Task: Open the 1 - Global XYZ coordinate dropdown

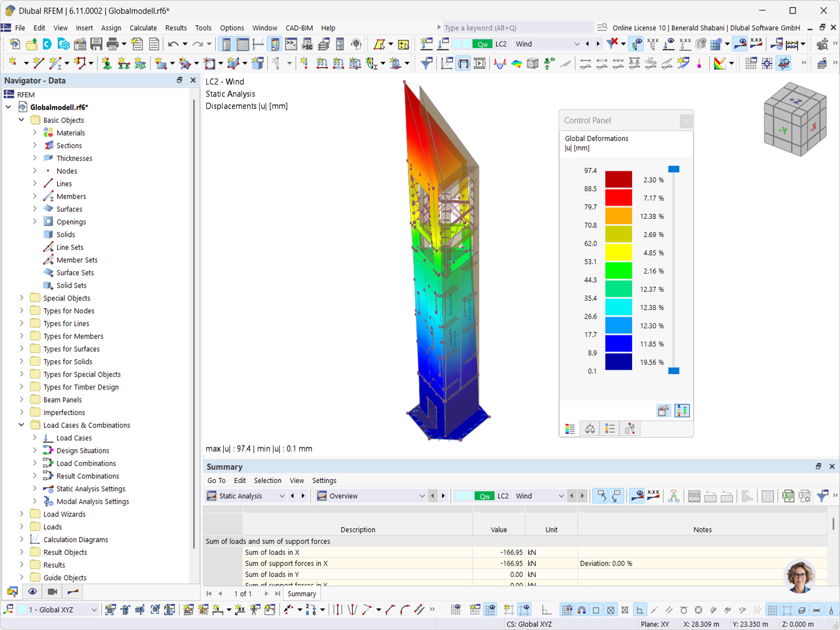Action: (x=94, y=610)
